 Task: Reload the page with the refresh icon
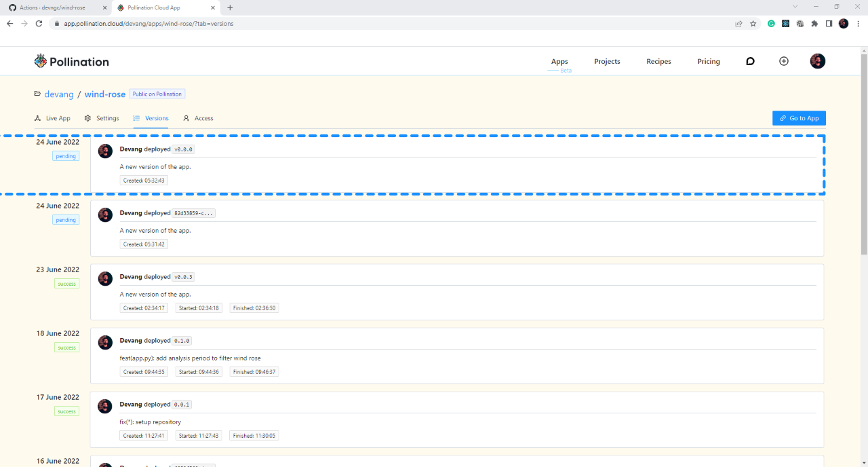(x=39, y=23)
